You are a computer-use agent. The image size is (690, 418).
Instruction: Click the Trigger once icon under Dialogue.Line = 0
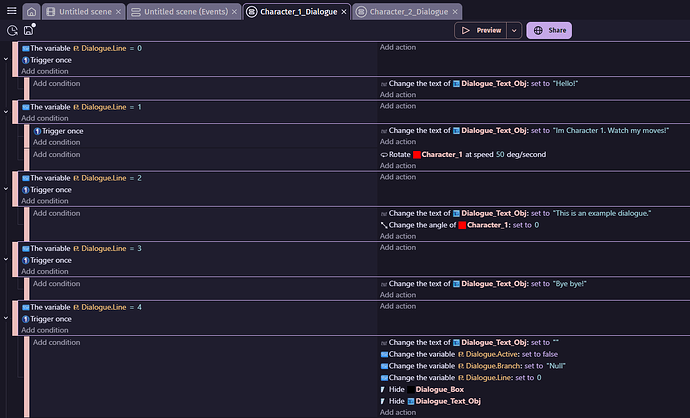37,60
